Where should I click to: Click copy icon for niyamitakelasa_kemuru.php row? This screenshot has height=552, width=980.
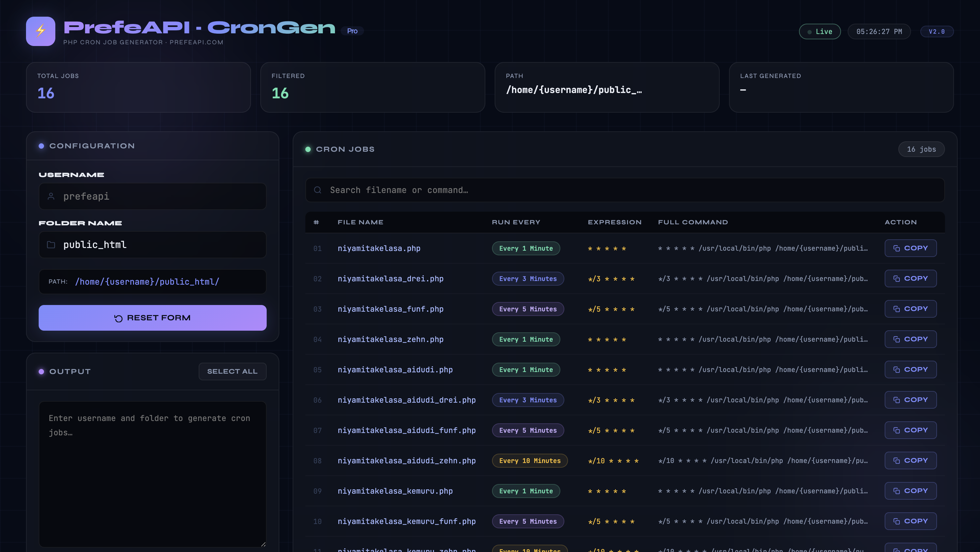tap(896, 491)
